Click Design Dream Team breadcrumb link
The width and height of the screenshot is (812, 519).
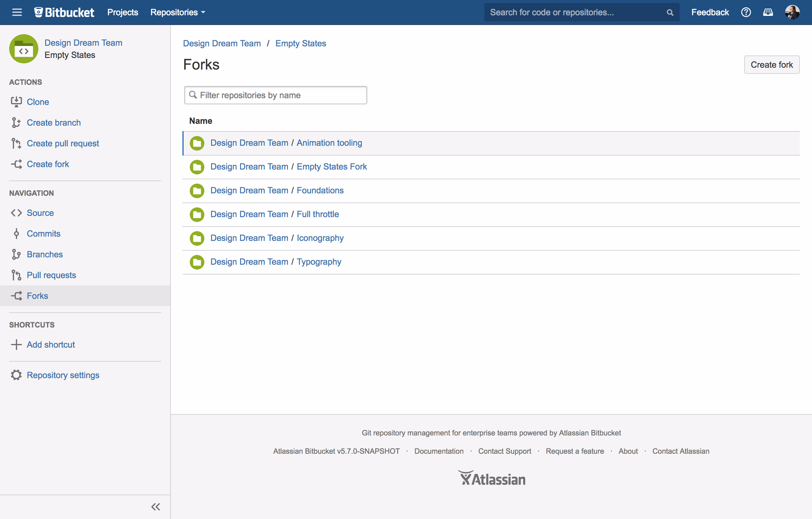[x=221, y=44]
